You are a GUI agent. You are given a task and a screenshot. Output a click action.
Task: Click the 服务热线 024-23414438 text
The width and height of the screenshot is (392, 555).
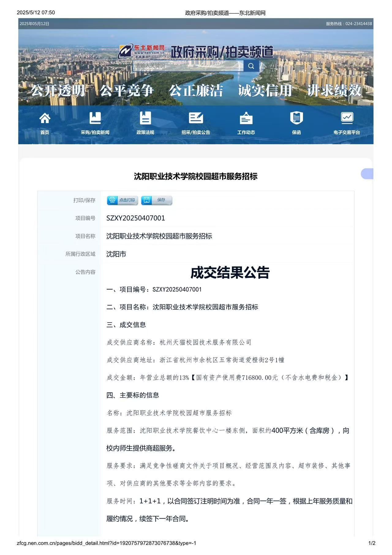(x=349, y=24)
